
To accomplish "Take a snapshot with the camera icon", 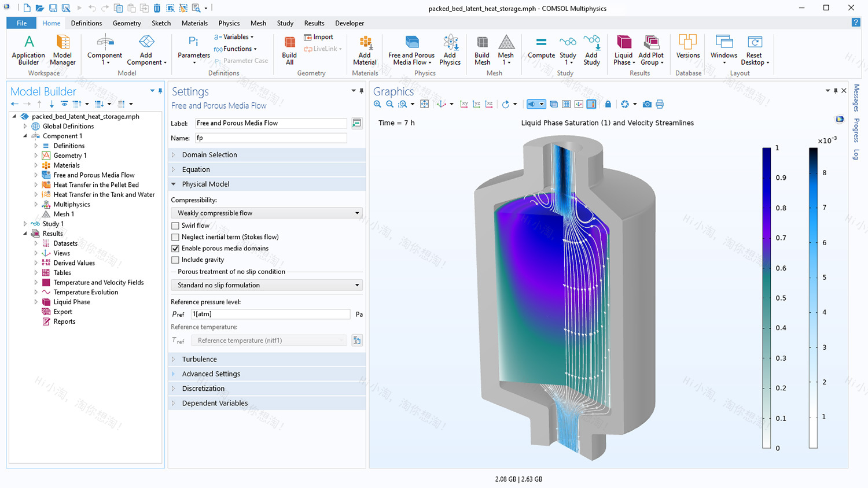I will [x=647, y=104].
